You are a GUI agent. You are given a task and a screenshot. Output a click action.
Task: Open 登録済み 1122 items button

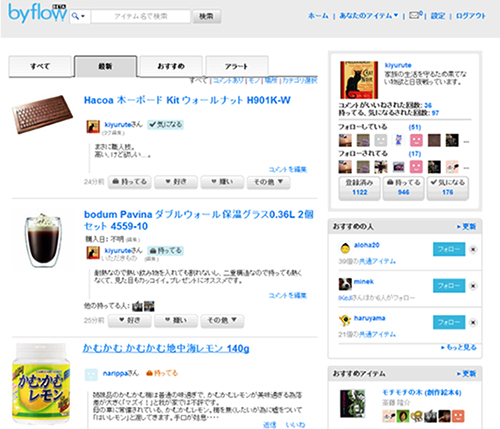(x=359, y=188)
